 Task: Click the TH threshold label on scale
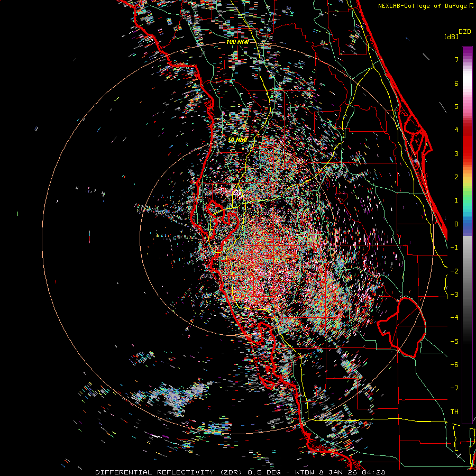454,411
